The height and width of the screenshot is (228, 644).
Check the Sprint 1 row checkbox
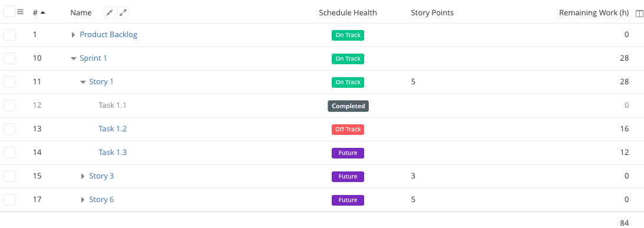point(9,58)
